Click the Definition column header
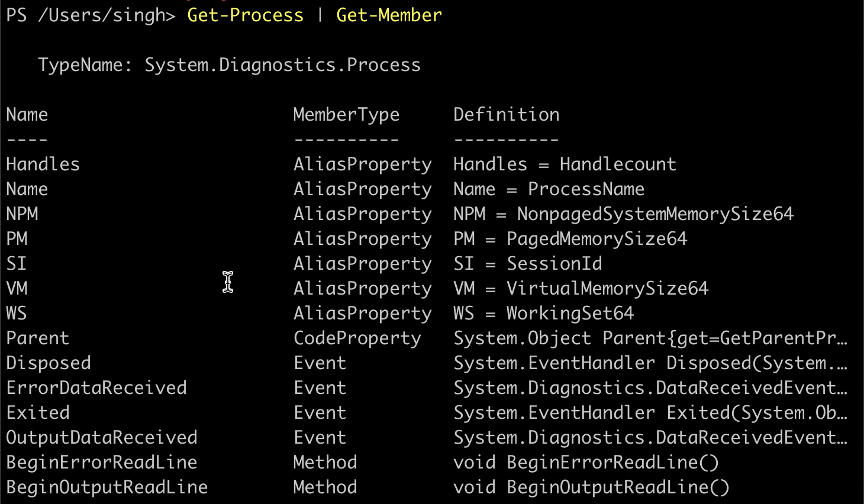Image resolution: width=864 pixels, height=504 pixels. click(506, 115)
